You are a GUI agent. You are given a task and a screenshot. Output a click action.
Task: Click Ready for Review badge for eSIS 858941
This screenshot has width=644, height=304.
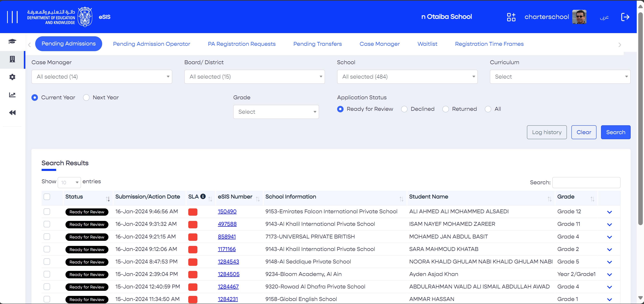(x=87, y=237)
